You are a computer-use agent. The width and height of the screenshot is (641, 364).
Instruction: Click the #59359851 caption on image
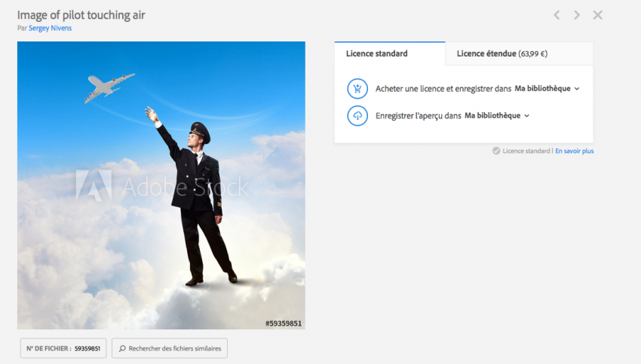coord(284,323)
